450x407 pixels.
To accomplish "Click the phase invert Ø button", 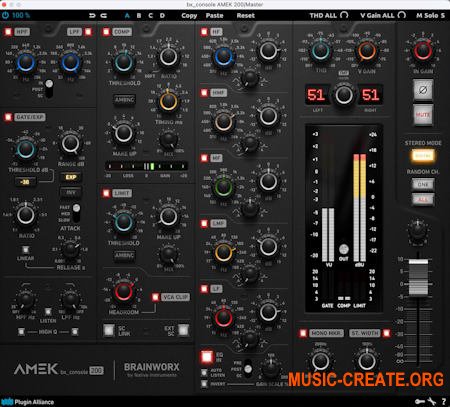I will pos(423,90).
